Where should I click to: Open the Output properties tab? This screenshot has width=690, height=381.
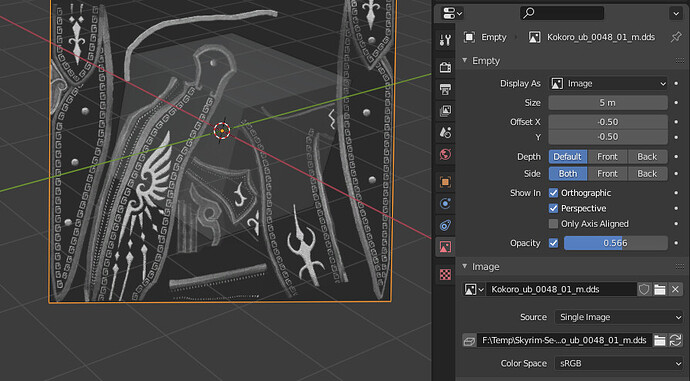point(445,89)
